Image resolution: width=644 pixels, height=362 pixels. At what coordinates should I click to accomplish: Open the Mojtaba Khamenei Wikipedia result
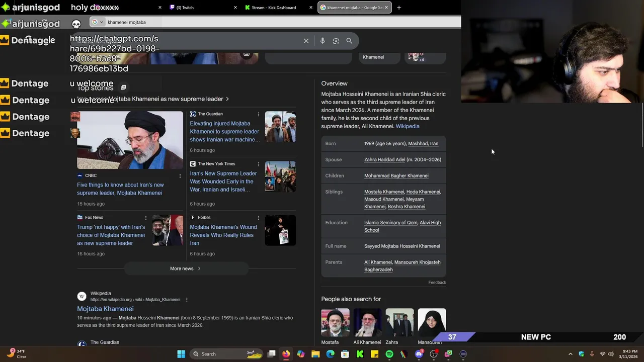click(x=105, y=309)
